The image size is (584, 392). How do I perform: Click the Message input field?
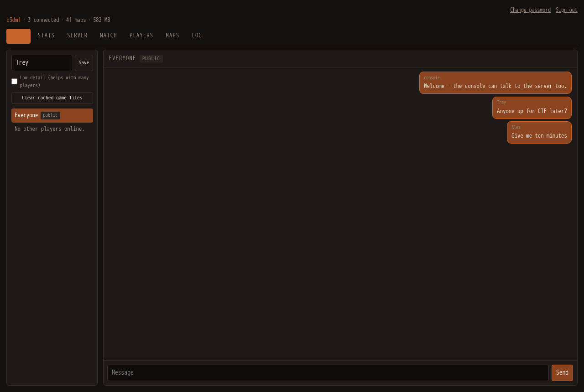[x=328, y=373]
